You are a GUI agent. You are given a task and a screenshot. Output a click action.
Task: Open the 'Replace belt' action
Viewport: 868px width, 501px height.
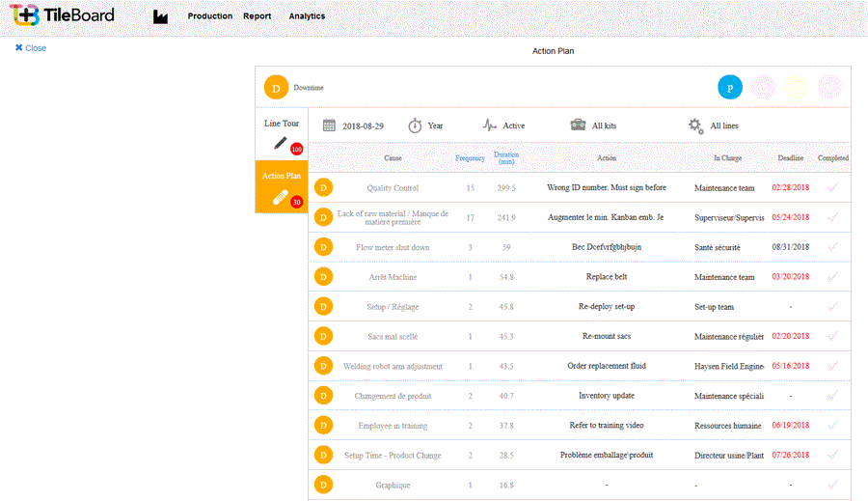click(x=607, y=276)
